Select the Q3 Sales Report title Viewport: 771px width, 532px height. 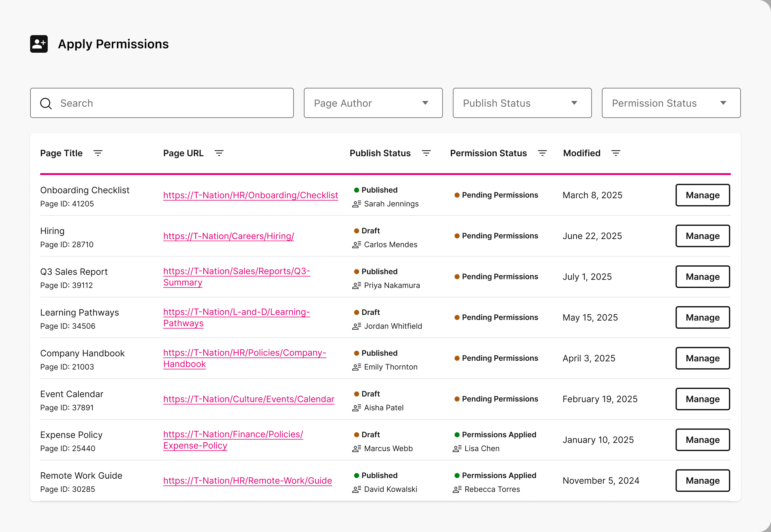click(74, 272)
